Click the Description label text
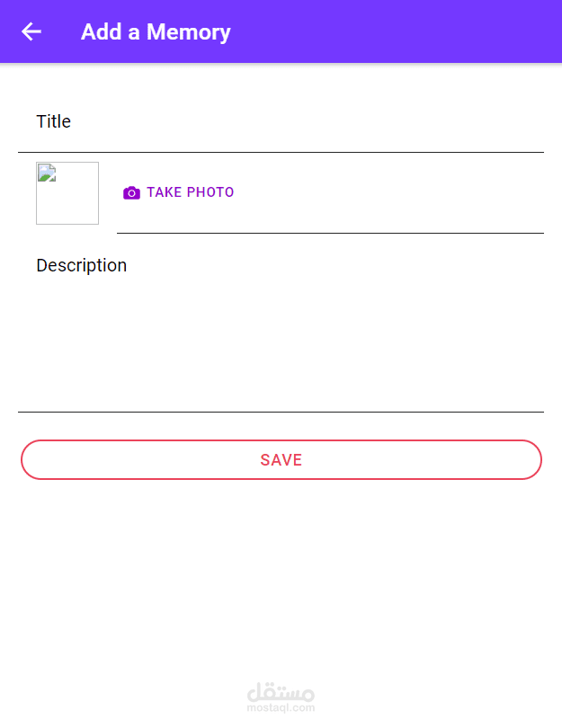Image resolution: width=562 pixels, height=728 pixels. click(x=81, y=265)
